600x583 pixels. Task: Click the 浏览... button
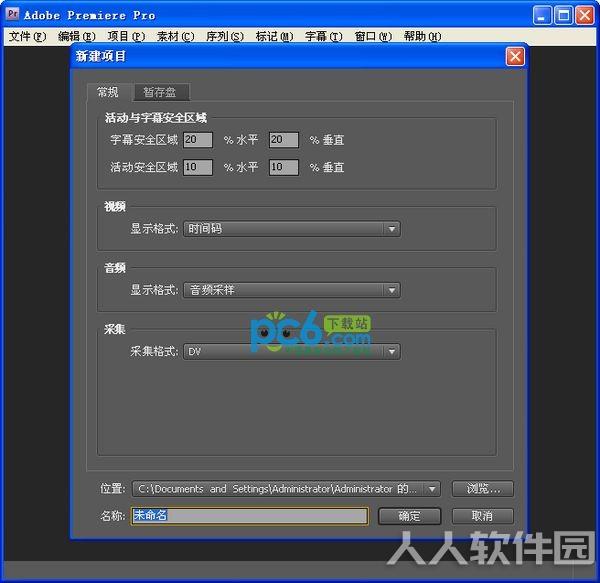pyautogui.click(x=483, y=489)
